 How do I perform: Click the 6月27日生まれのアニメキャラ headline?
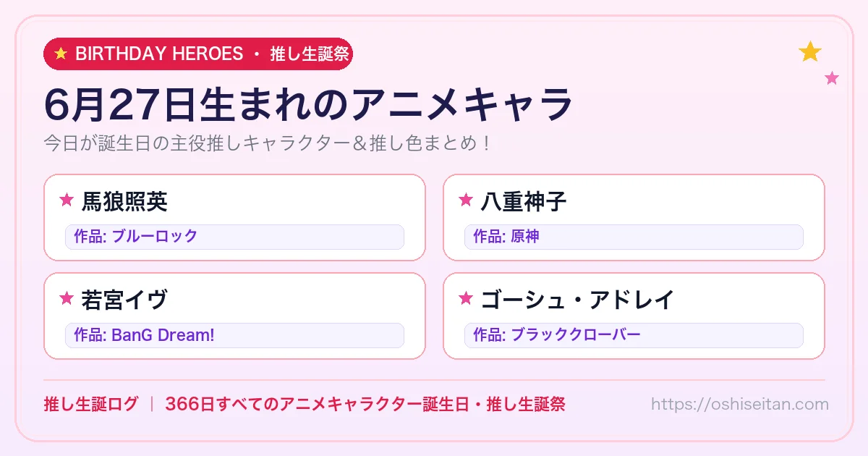308,106
